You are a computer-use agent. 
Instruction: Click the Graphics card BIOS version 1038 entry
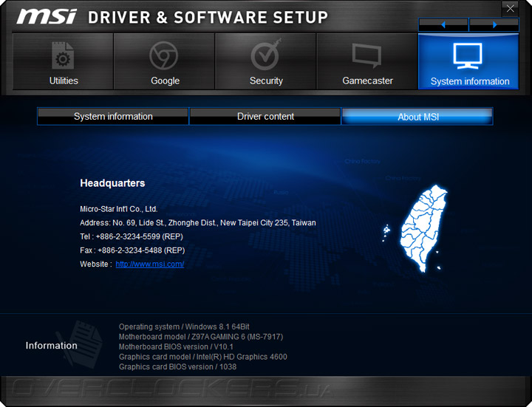(x=177, y=366)
